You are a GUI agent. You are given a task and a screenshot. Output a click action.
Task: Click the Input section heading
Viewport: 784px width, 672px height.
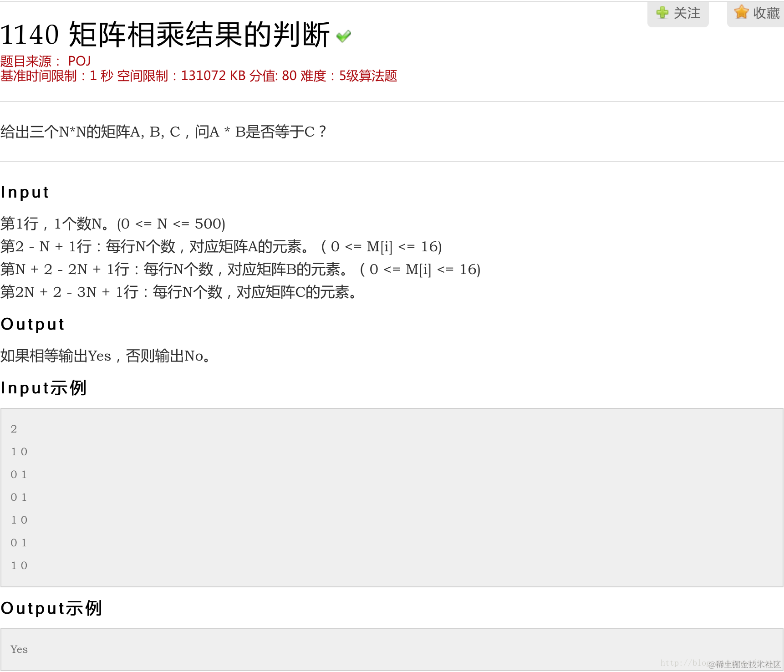pyautogui.click(x=25, y=192)
